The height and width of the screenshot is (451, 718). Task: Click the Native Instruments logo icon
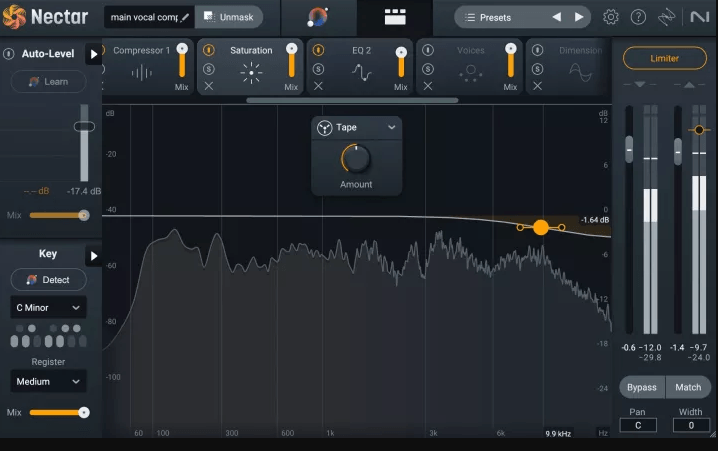pyautogui.click(x=699, y=17)
